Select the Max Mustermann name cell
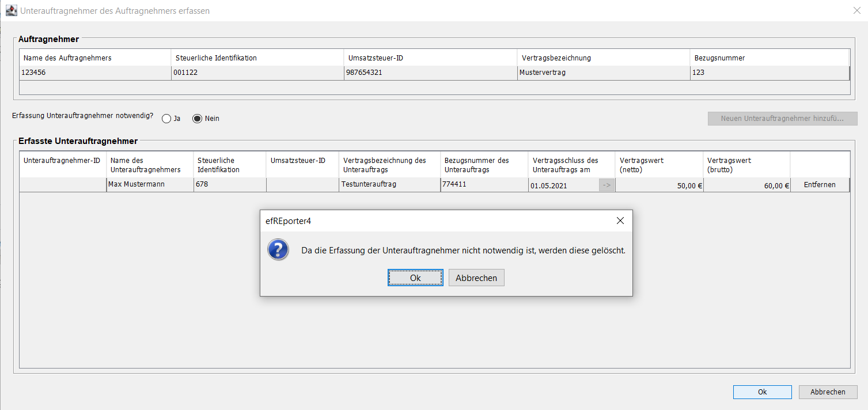 tap(150, 185)
